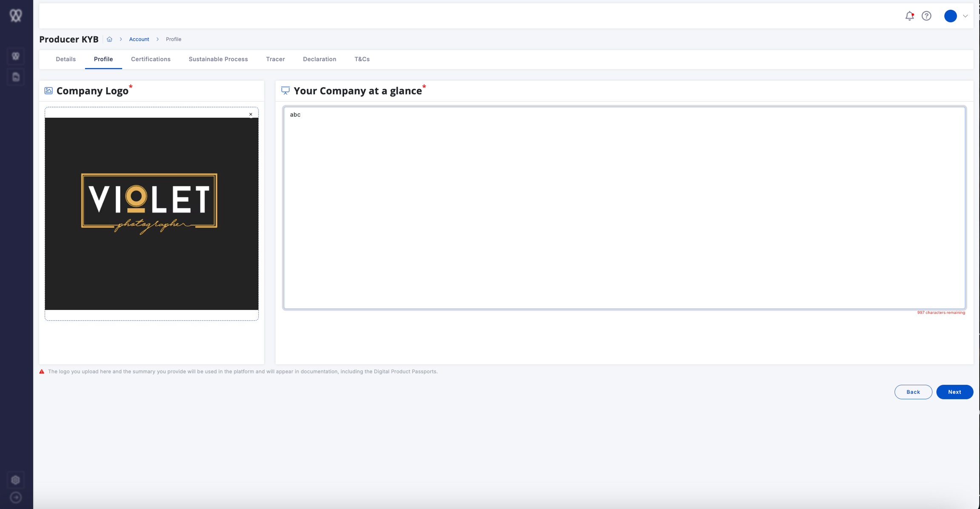Click the circled arrow icon in the sidebar
980x509 pixels.
[x=16, y=498]
